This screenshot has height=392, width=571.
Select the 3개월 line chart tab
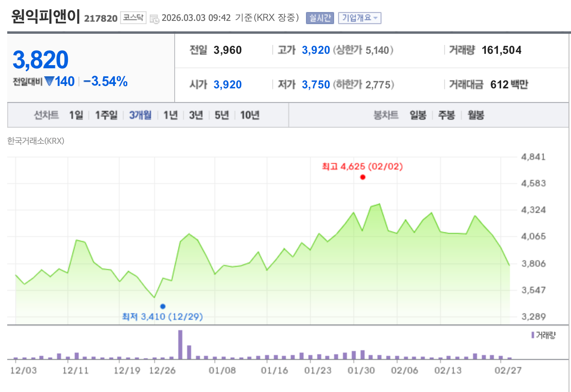(140, 115)
